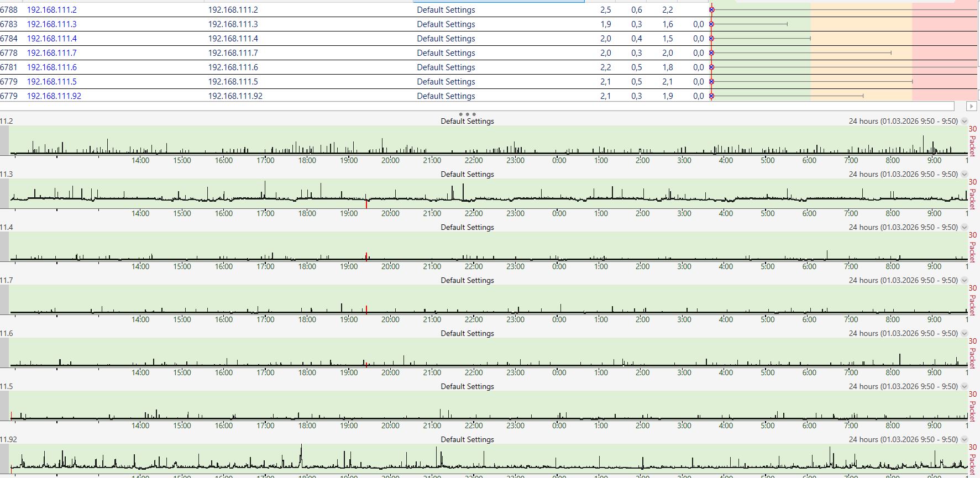
Task: Open time range dropdown for 11.2 graph
Action: (x=965, y=122)
